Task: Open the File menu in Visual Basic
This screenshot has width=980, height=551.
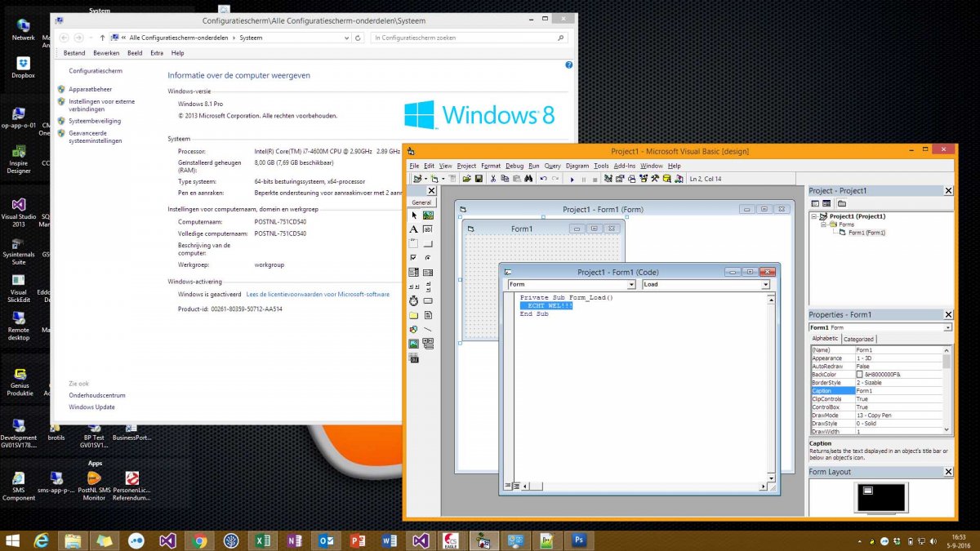Action: pos(414,166)
